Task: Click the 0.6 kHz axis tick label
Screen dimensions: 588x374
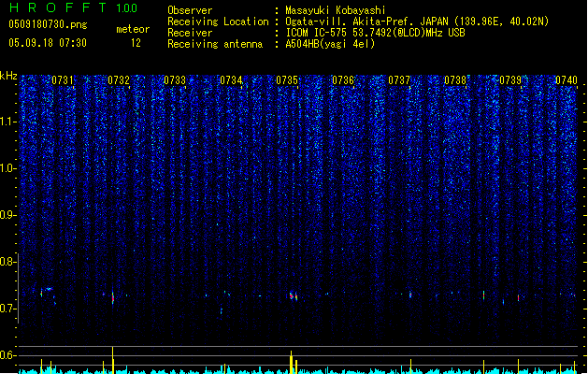Action: pyautogui.click(x=8, y=355)
